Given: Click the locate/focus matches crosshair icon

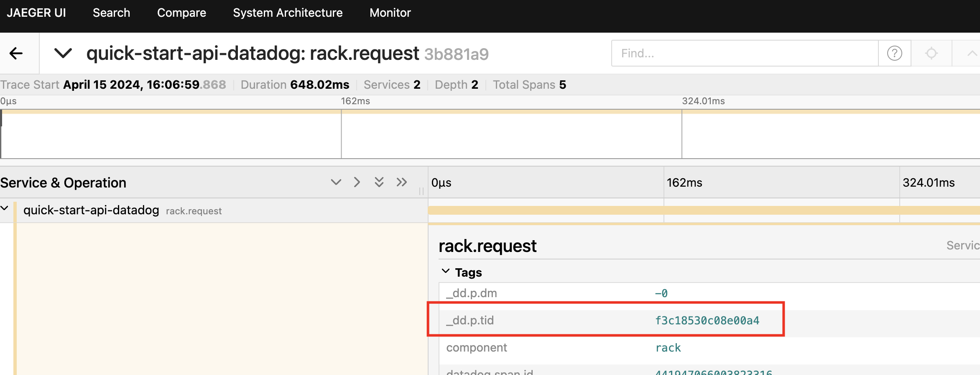Looking at the screenshot, I should point(931,53).
